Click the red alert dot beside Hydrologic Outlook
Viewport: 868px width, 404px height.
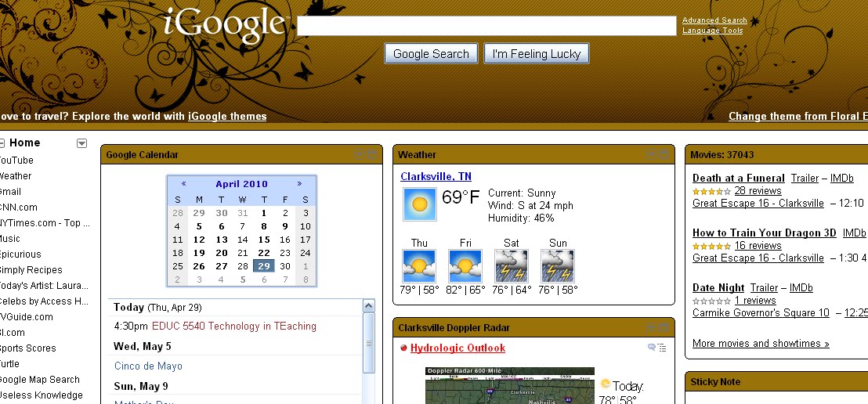click(x=403, y=348)
